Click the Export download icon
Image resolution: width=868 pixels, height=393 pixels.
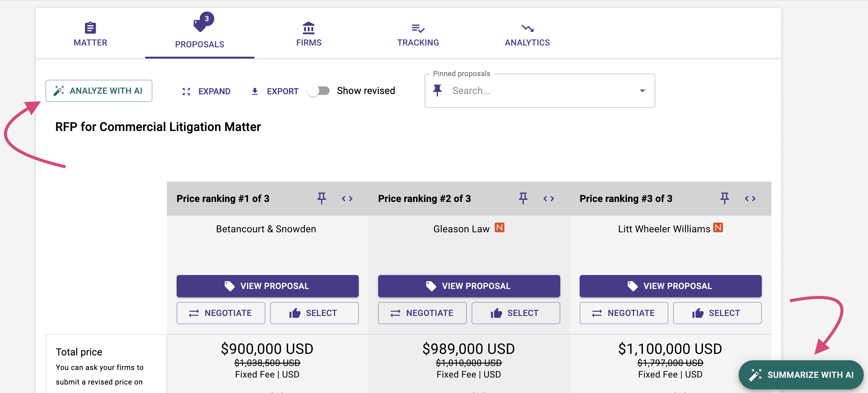(255, 91)
